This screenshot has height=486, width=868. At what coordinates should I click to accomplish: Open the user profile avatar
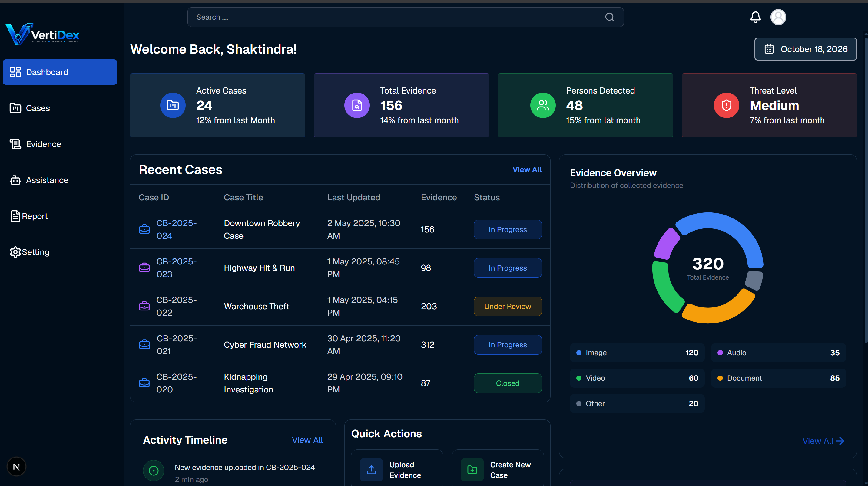pyautogui.click(x=778, y=17)
